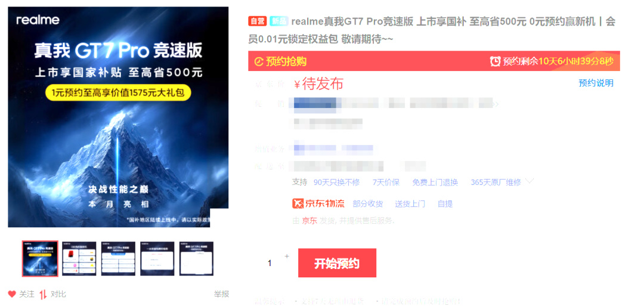
Task: Click the 新品 badge in the title
Action: pyautogui.click(x=279, y=21)
